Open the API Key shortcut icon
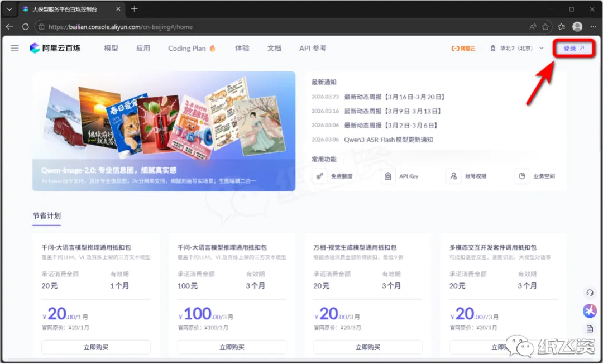 (387, 176)
